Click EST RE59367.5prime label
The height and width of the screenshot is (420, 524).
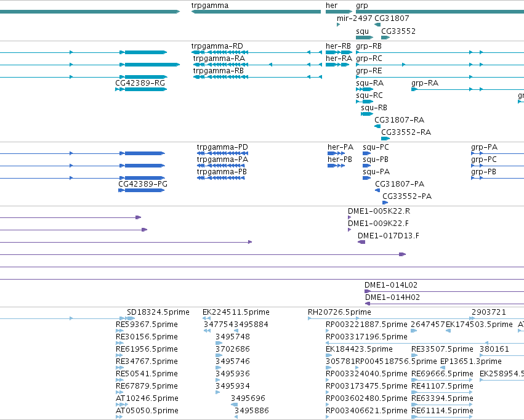pyautogui.click(x=147, y=325)
